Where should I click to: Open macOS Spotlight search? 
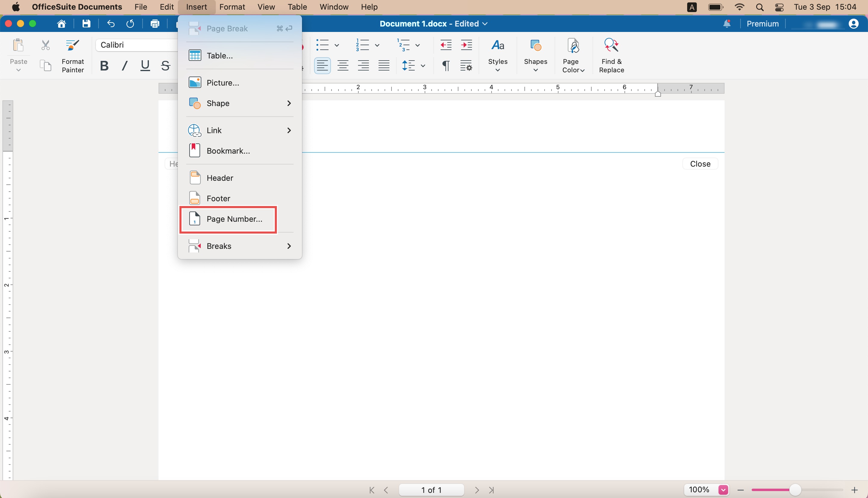click(x=759, y=7)
